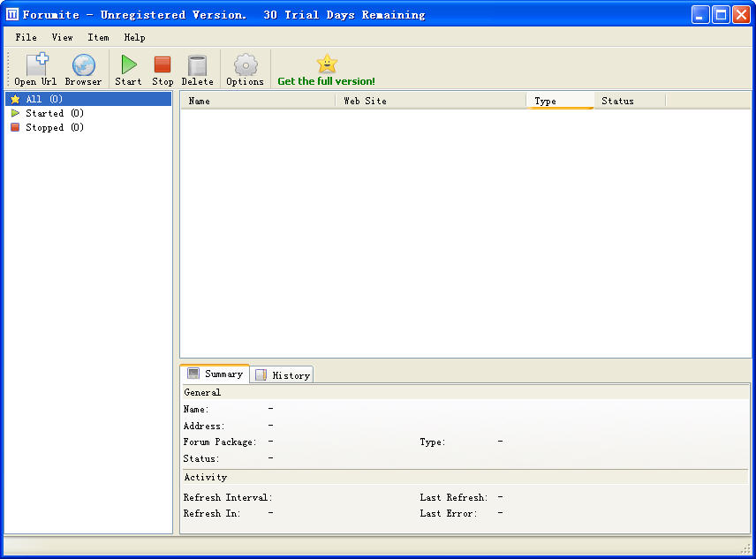Open the Help menu
The image size is (756, 559).
point(134,37)
